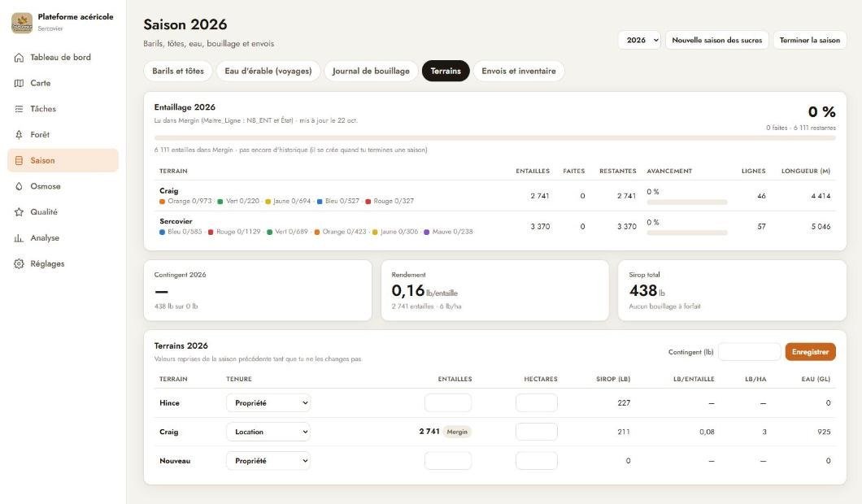Click the Nouveau entailles input field
The image size is (862, 504).
click(x=448, y=461)
